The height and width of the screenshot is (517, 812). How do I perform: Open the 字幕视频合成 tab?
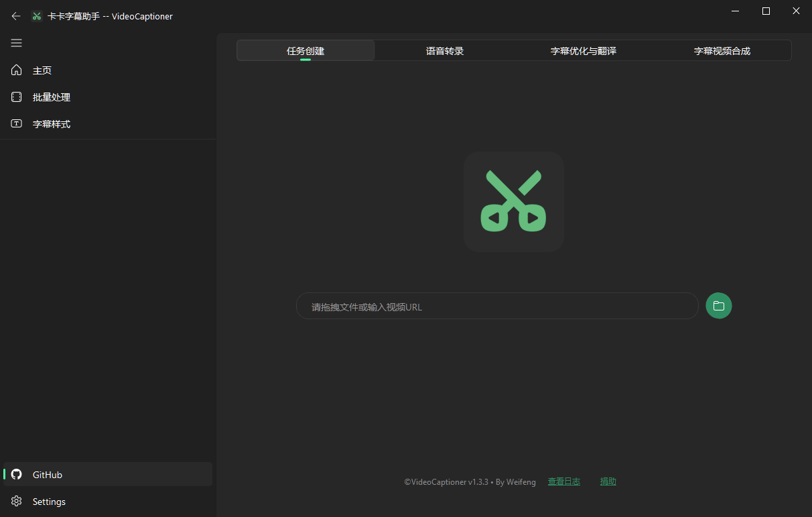[722, 50]
